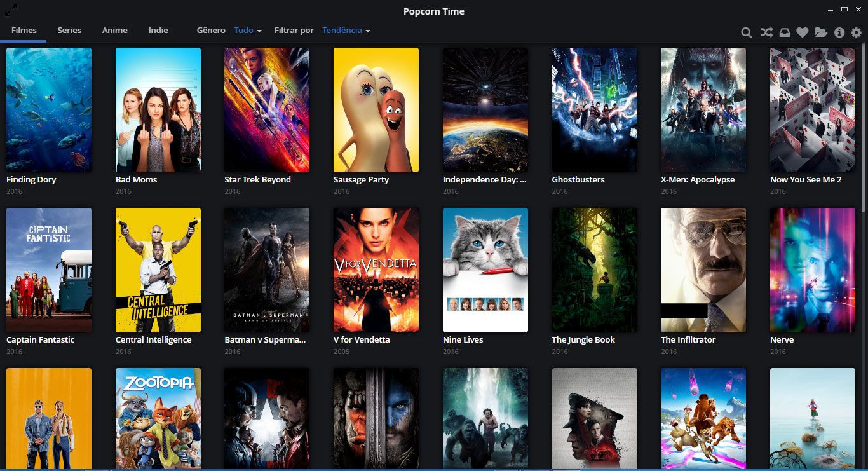Click the Ghostbusters title text

click(578, 180)
